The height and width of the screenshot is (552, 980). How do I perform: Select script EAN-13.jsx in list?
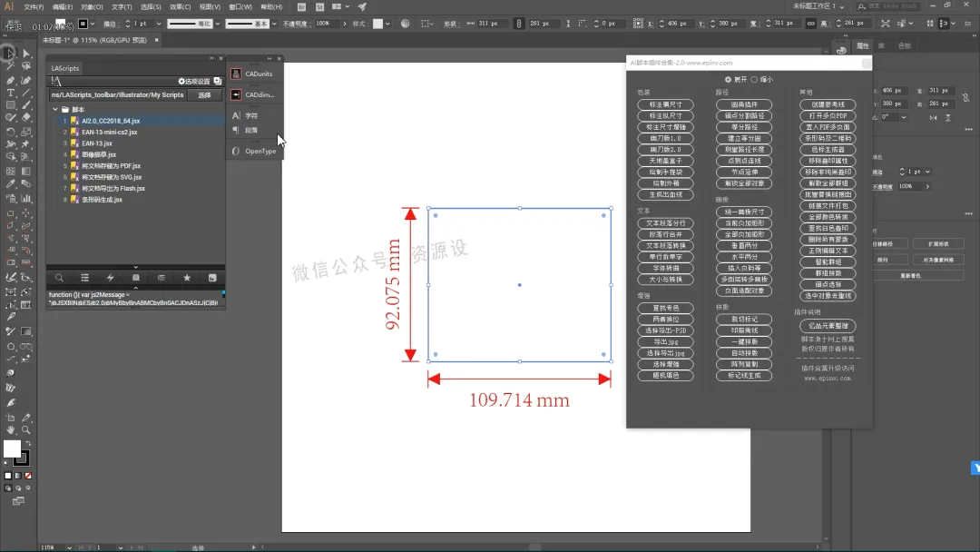pos(97,143)
